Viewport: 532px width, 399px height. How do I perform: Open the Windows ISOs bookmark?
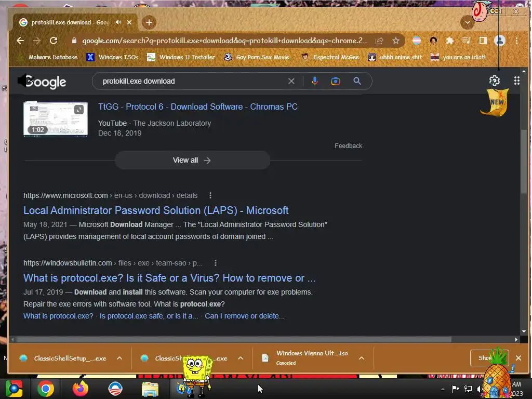[113, 57]
